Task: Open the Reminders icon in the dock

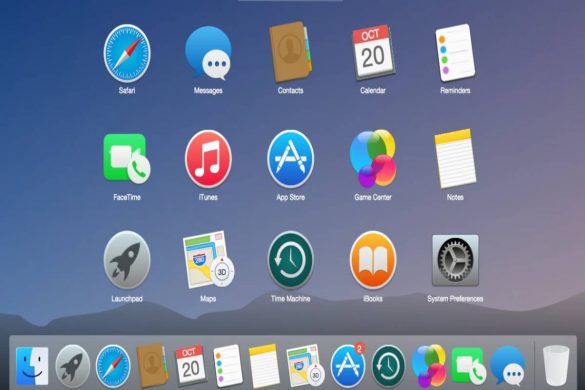Action: (x=228, y=366)
